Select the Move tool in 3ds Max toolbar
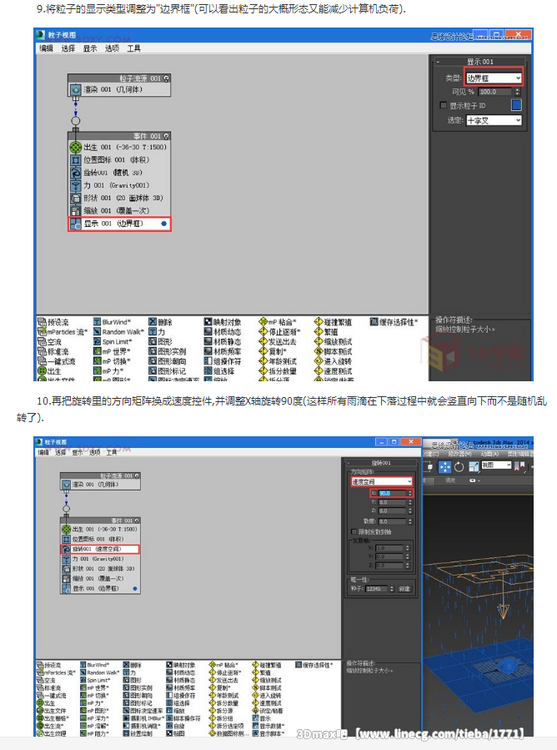 coord(445,467)
